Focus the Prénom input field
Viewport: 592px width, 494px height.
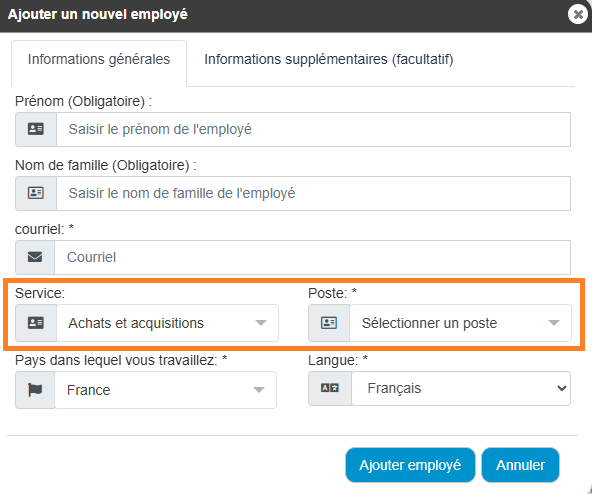tap(313, 129)
